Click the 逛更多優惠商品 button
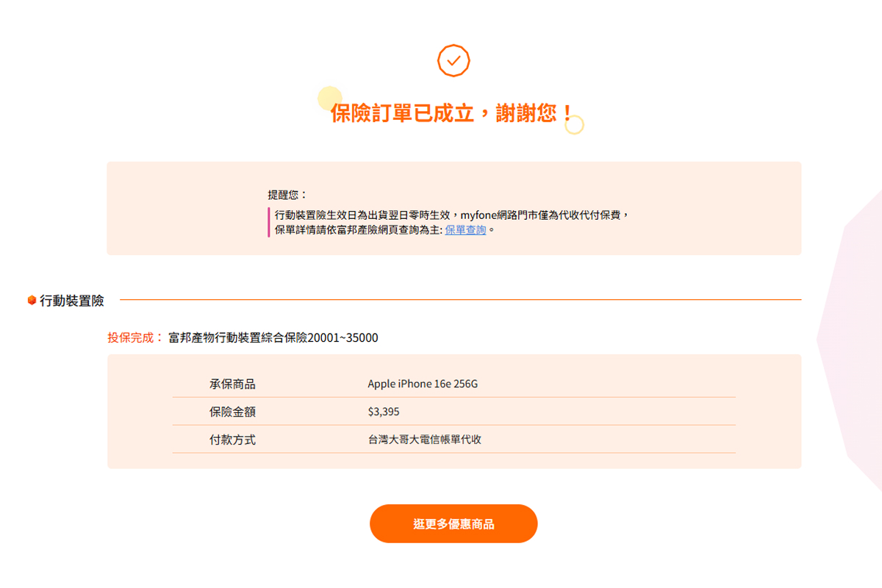Image resolution: width=882 pixels, height=588 pixels. pyautogui.click(x=453, y=524)
